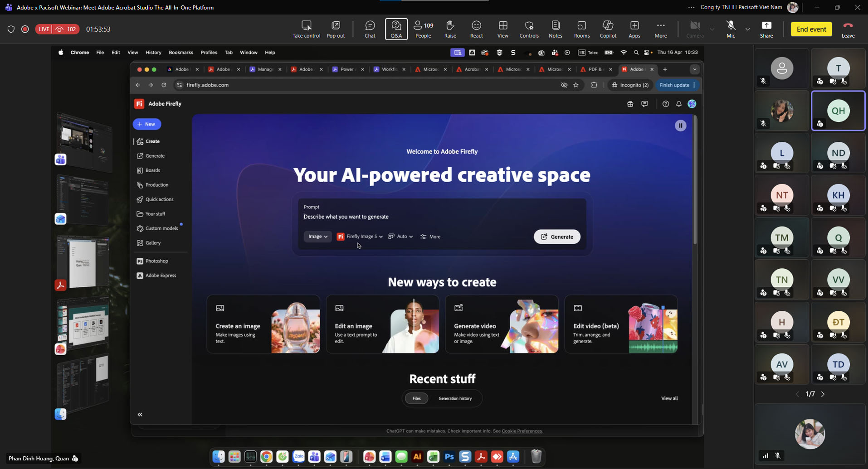
Task: Toggle the Camera on or off
Action: pyautogui.click(x=695, y=29)
